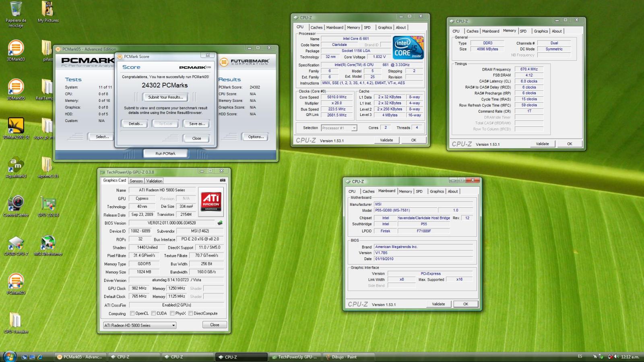Click Submit Your Results button
Viewport: 644px width, 362px height.
coord(165,97)
